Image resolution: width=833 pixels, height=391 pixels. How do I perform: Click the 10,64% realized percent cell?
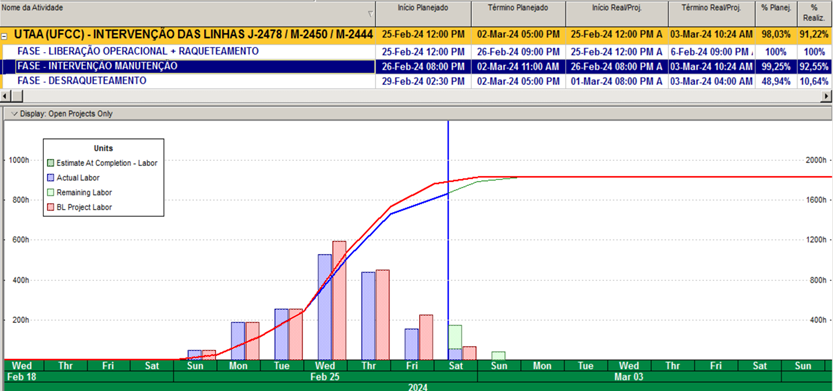pyautogui.click(x=815, y=81)
